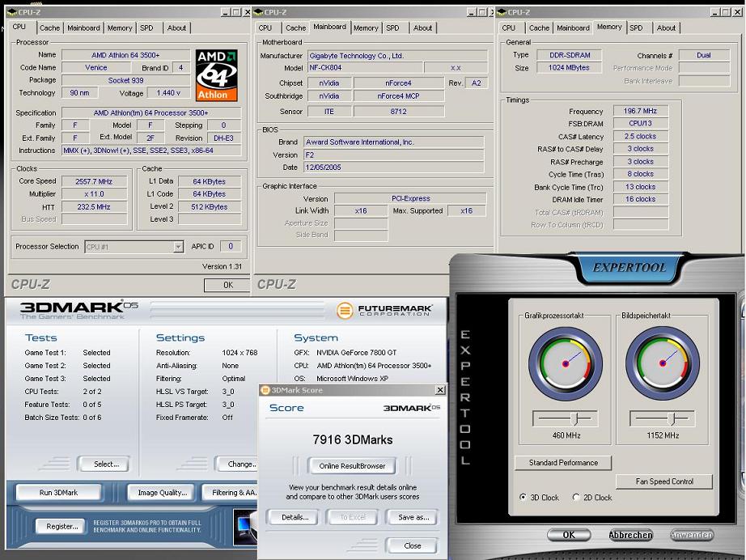This screenshot has width=746, height=560.
Task: Click second CPU-Z window title icon
Action: coord(258,12)
